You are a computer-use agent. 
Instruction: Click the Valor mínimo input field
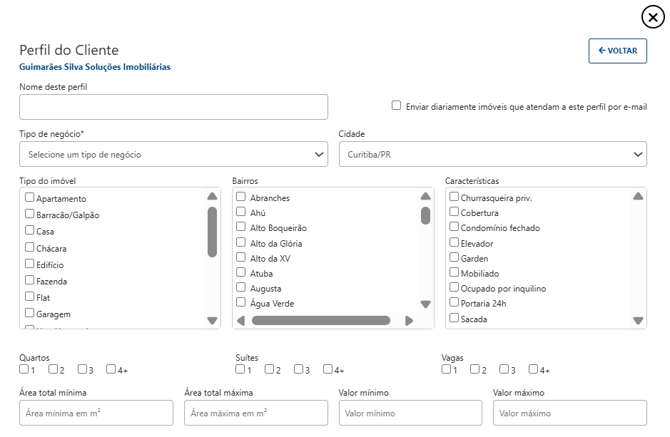pos(410,413)
